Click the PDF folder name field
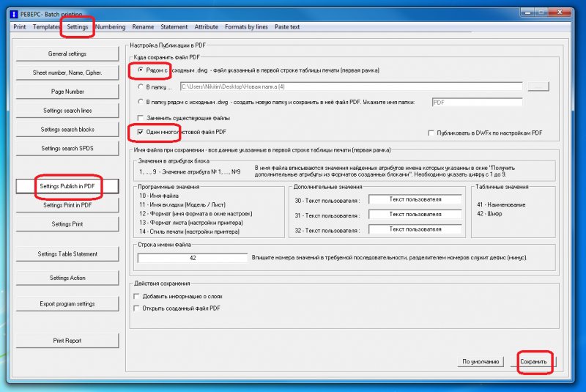This screenshot has width=586, height=392. click(478, 103)
